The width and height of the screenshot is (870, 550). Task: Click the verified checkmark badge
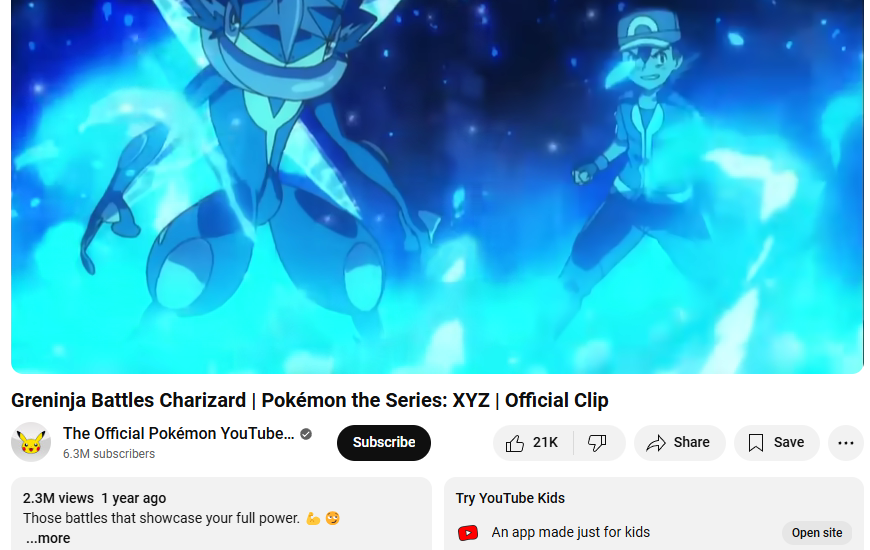(306, 434)
